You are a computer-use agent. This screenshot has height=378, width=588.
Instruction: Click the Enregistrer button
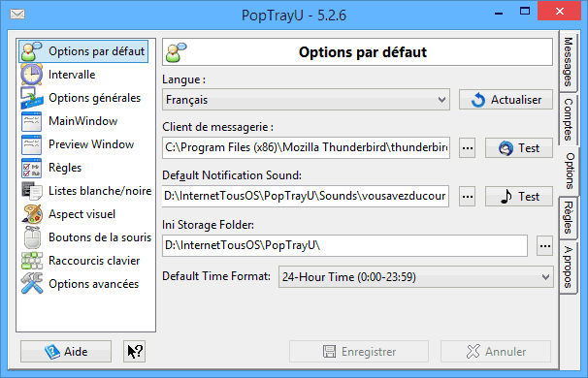tap(359, 352)
